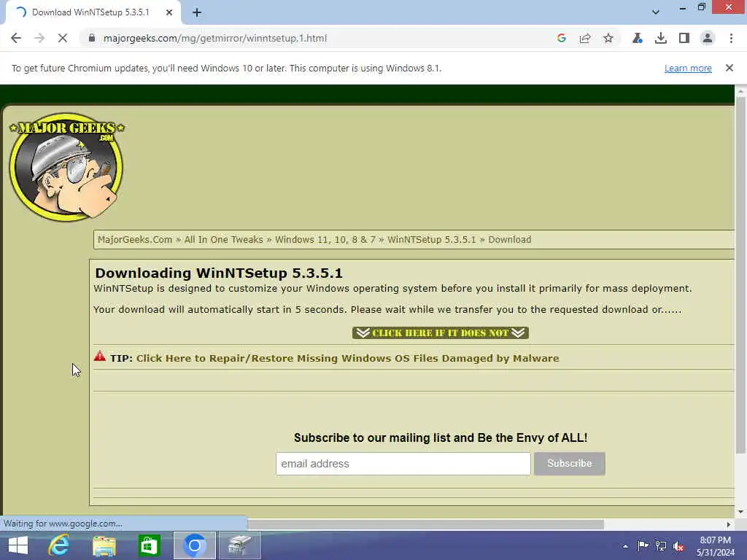Show hidden system tray icons
The image size is (747, 560).
(x=625, y=546)
